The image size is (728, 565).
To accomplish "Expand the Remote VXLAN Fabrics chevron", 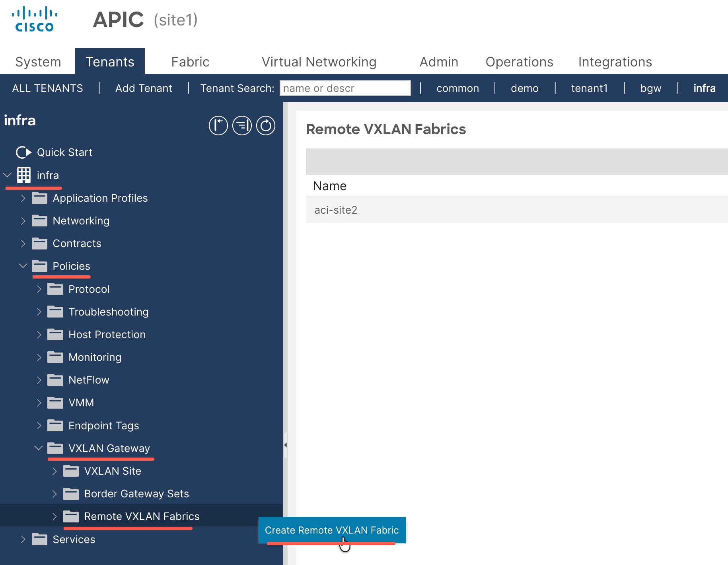I will [55, 516].
